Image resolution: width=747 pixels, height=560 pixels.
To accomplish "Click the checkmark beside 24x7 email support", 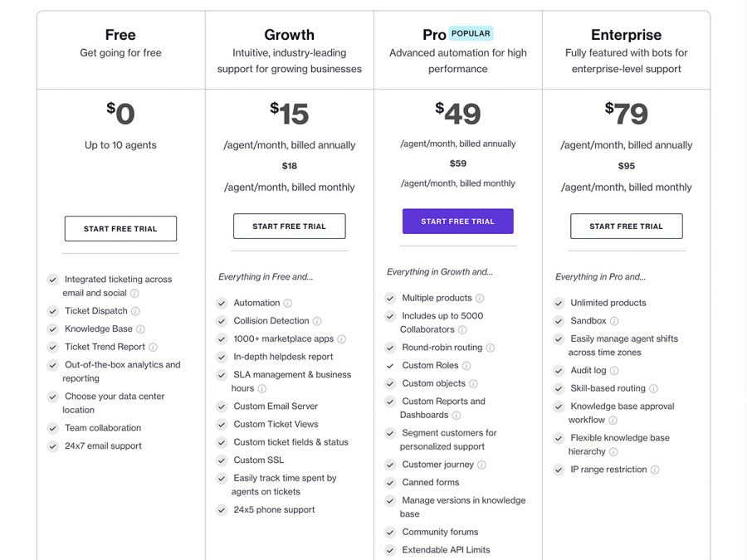I will [52, 446].
